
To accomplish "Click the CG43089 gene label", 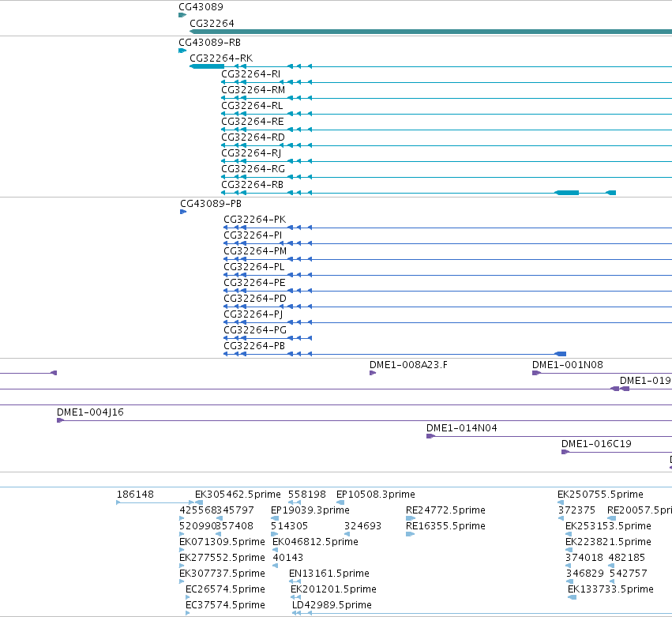I will 201,7.
